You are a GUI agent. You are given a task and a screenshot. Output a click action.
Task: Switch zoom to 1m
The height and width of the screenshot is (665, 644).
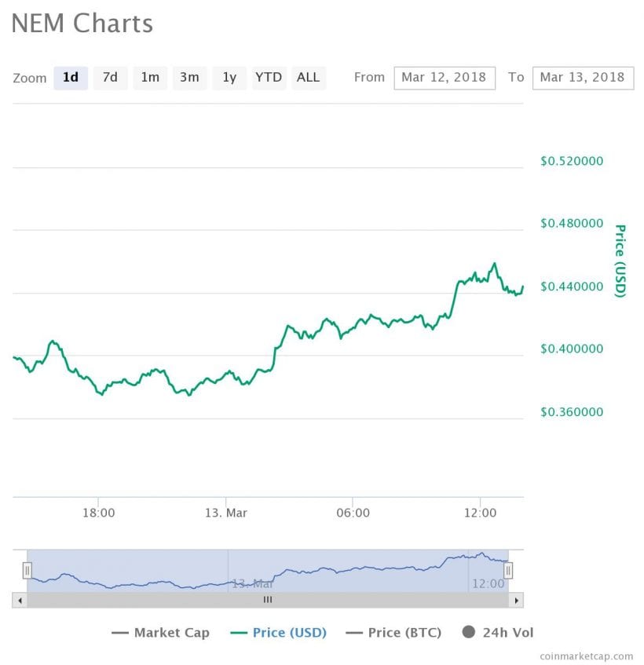(x=150, y=77)
